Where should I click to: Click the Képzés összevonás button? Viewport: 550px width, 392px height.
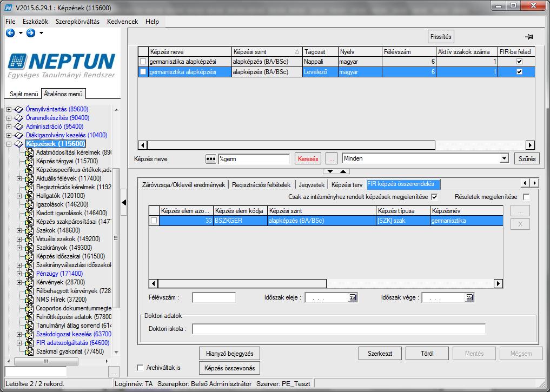230,368
